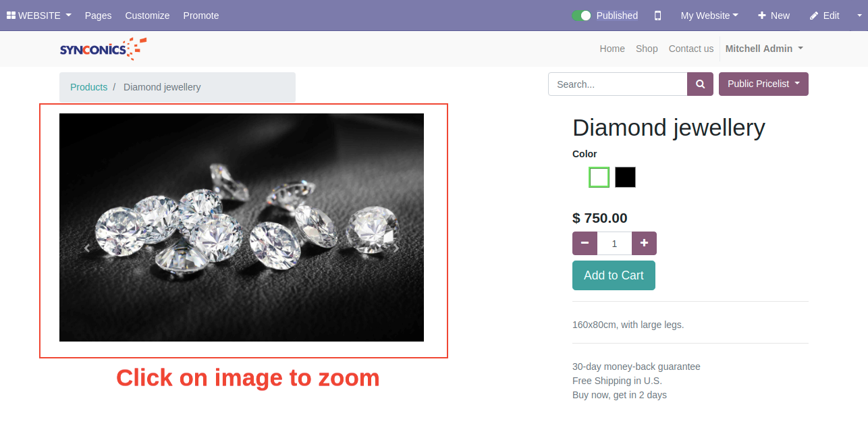Click the previous image carousel arrow
This screenshot has width=868, height=432.
pyautogui.click(x=86, y=248)
